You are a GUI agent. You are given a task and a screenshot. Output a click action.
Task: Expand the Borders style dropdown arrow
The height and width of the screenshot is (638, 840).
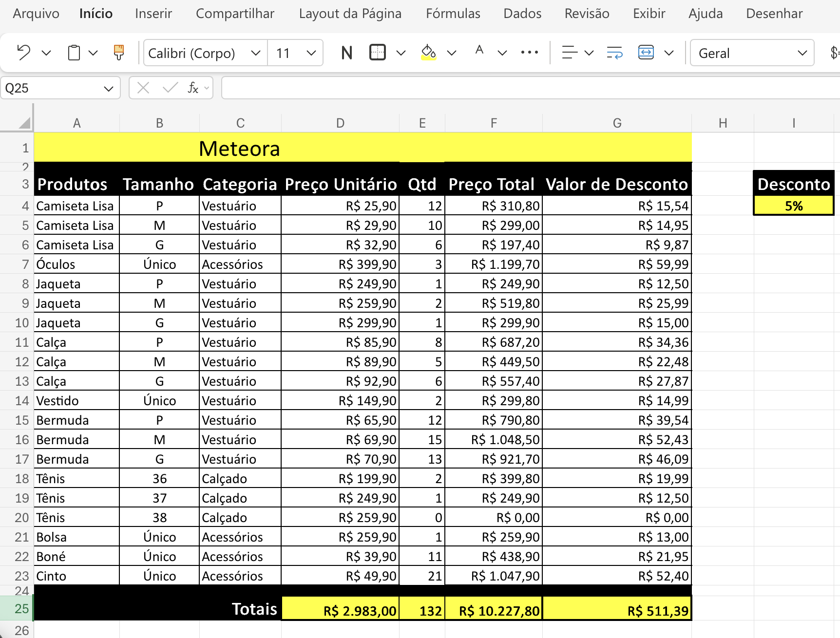[401, 53]
